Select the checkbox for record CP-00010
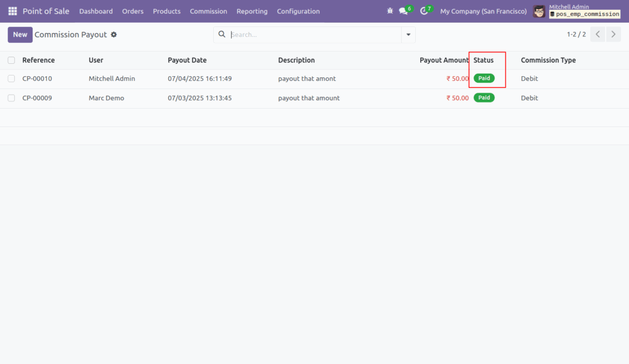Image resolution: width=629 pixels, height=364 pixels. tap(10, 79)
